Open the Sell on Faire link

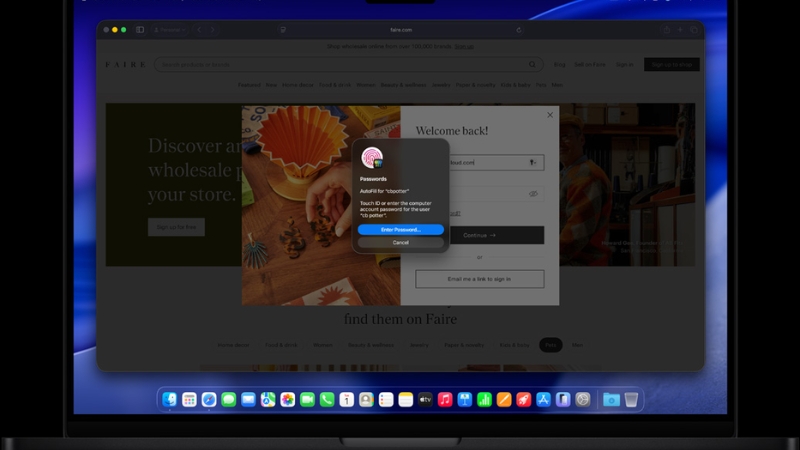click(x=589, y=64)
